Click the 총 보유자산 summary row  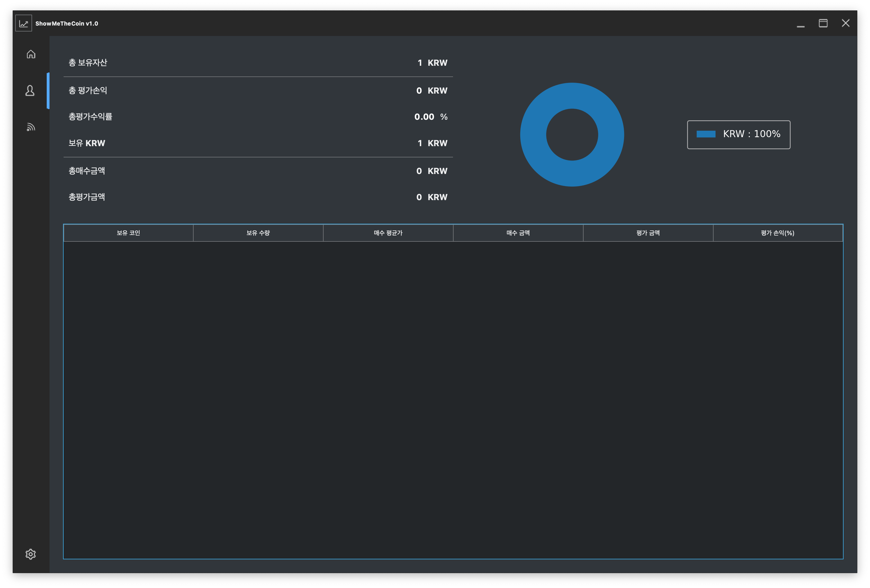(x=258, y=63)
